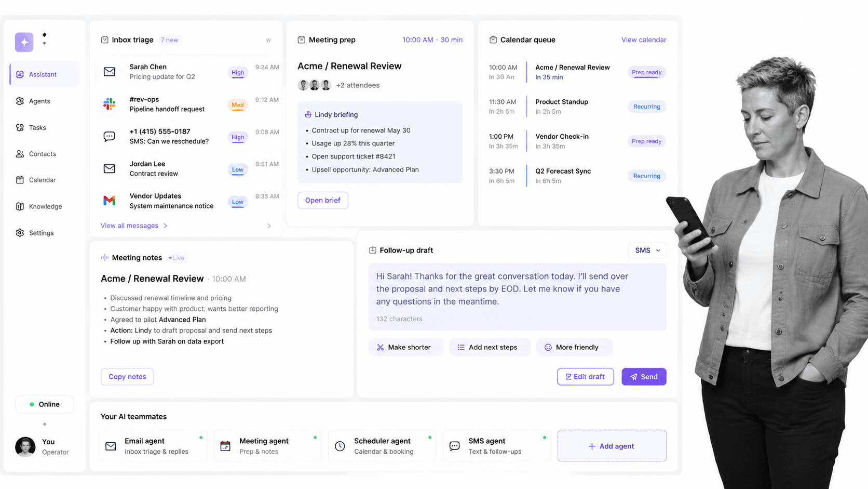
Task: Click Prep ready badge for Acme / Renewal Review
Action: [646, 72]
